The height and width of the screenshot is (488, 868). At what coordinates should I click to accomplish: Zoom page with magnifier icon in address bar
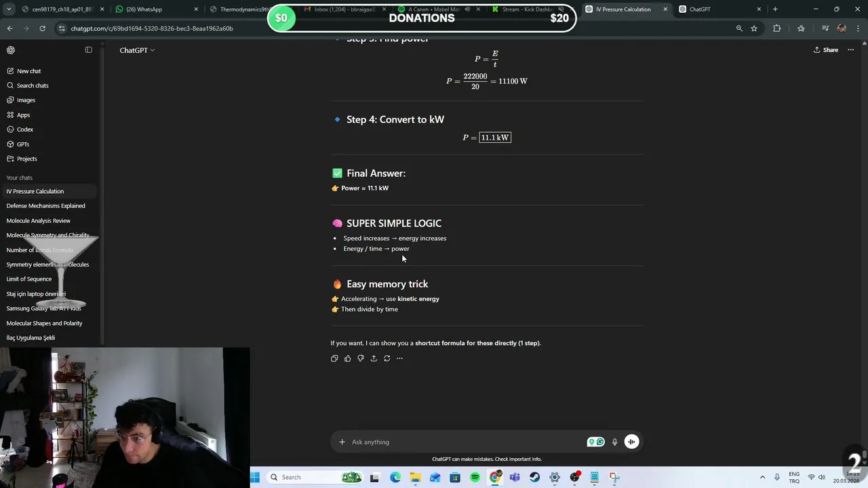pos(739,28)
